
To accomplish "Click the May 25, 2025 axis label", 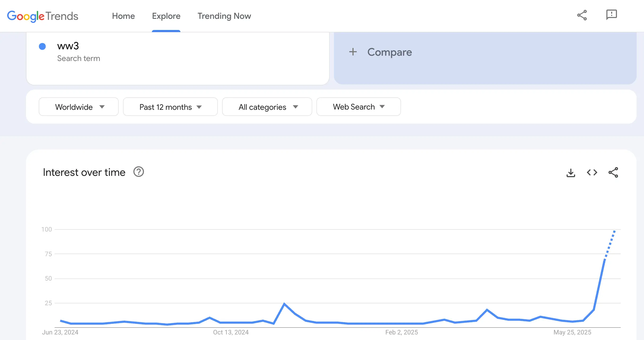I will pyautogui.click(x=572, y=332).
